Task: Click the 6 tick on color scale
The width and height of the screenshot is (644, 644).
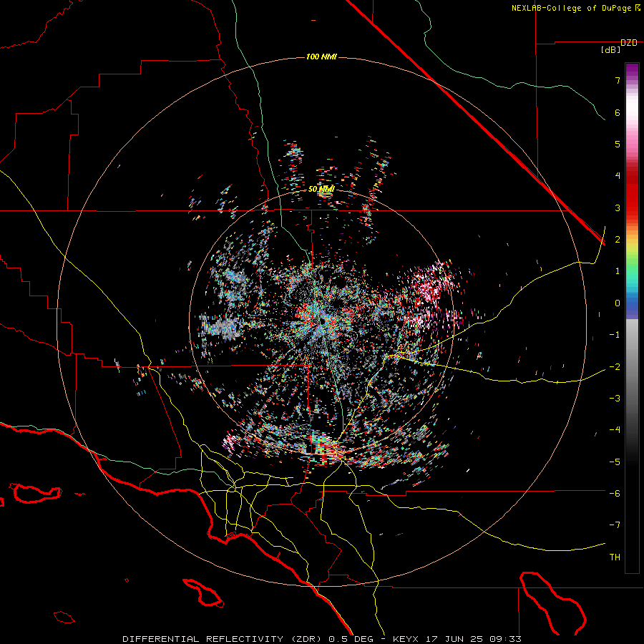Action: (618, 112)
